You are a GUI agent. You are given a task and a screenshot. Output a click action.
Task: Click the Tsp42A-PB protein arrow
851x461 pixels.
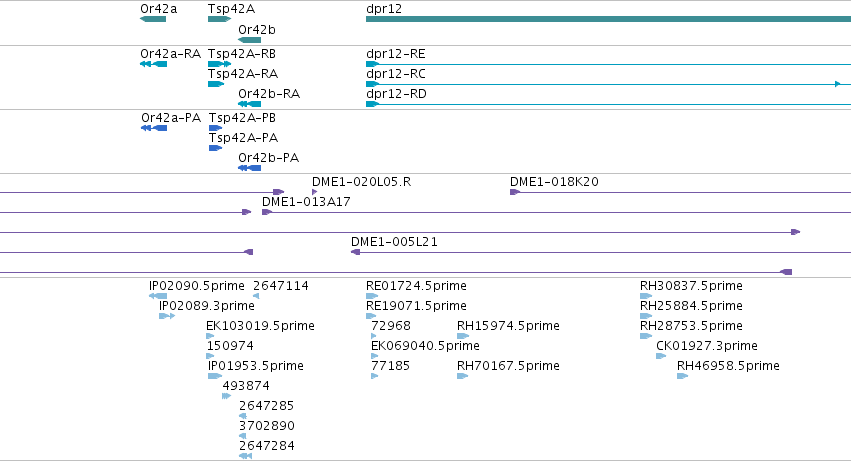pyautogui.click(x=215, y=128)
